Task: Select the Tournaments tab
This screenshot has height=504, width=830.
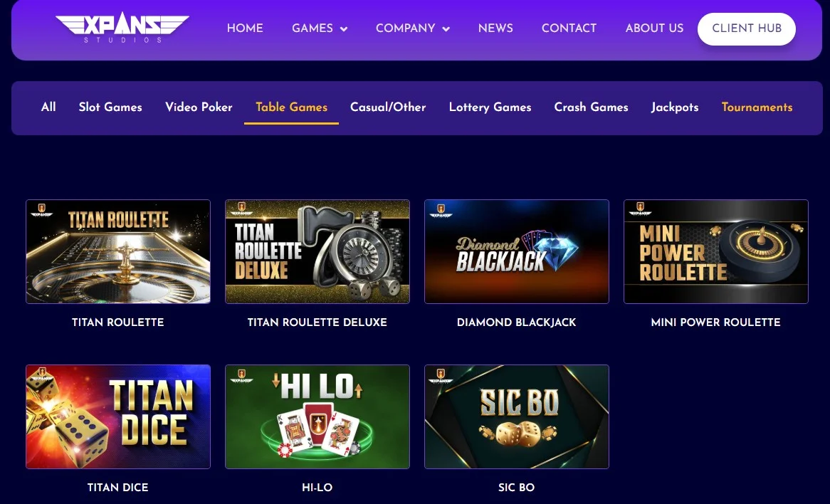Action: pos(757,107)
